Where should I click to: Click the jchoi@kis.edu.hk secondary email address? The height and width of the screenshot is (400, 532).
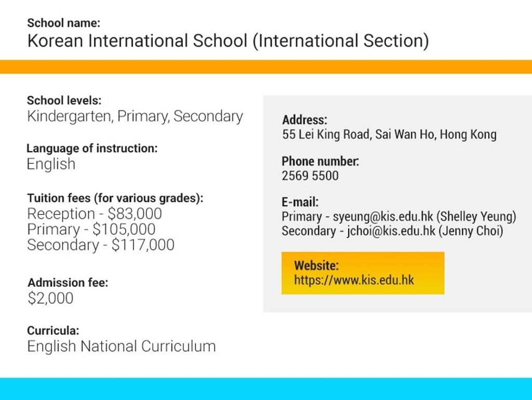click(x=391, y=231)
